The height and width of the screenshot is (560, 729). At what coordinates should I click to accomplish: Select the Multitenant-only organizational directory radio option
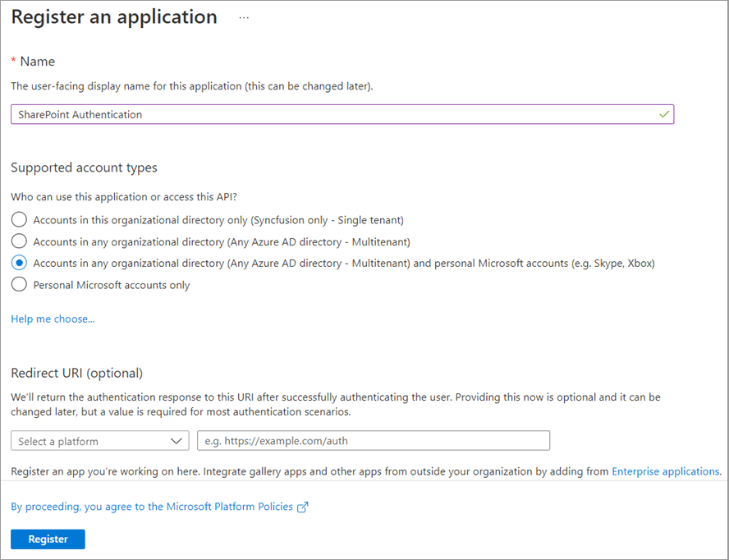pyautogui.click(x=19, y=241)
